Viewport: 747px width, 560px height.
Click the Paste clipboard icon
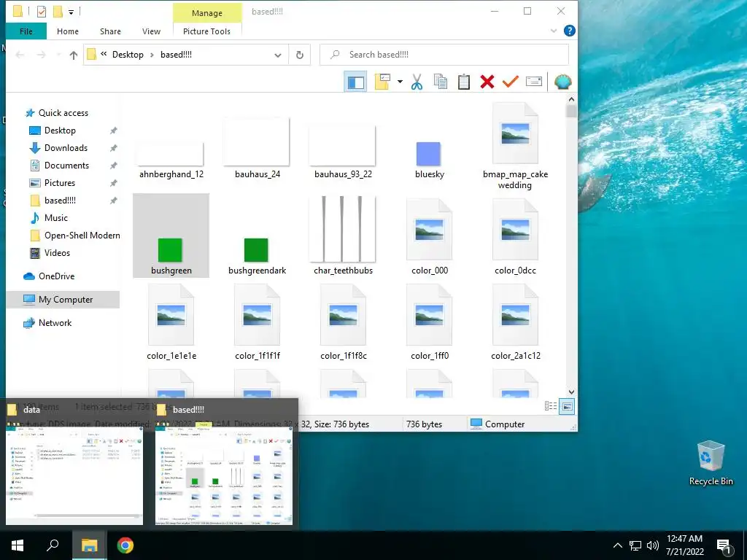[x=463, y=82]
